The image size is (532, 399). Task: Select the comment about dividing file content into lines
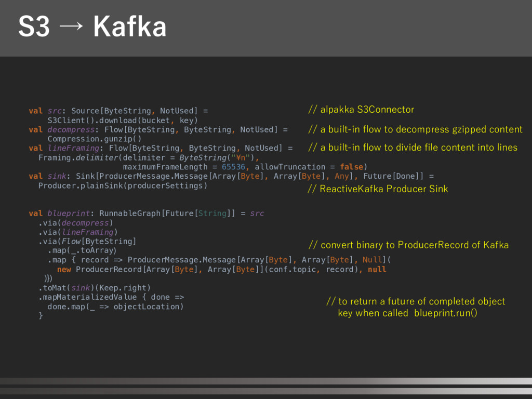point(413,147)
